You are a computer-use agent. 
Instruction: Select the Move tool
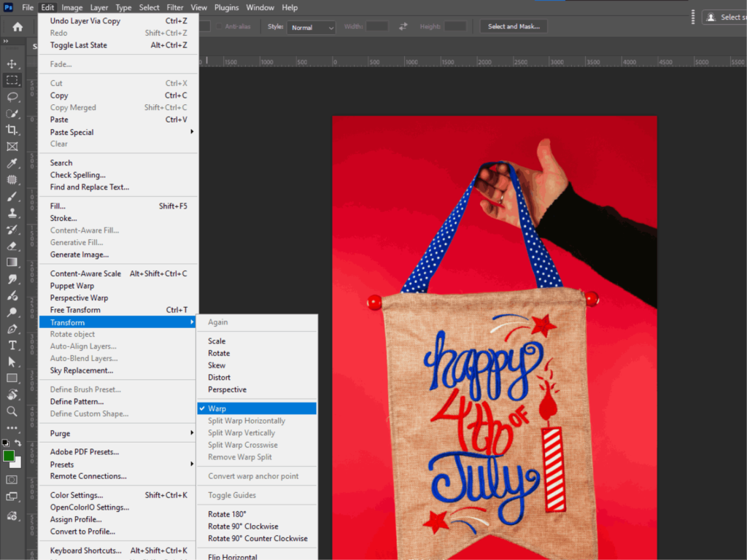tap(12, 64)
